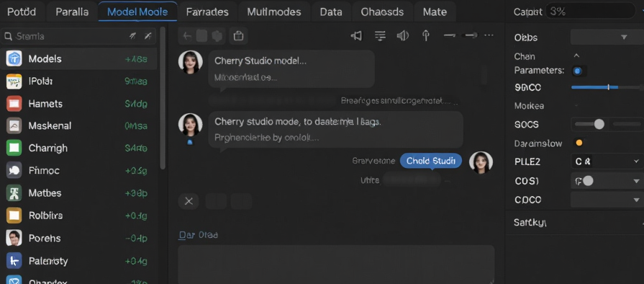This screenshot has height=284, width=644.
Task: Open the Olebs dropdown
Action: [x=607, y=37]
